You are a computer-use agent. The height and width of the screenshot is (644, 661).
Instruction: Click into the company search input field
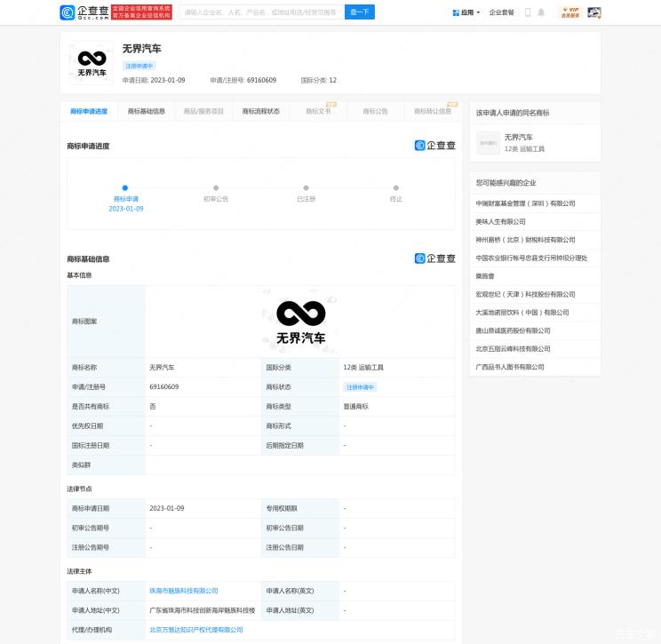pyautogui.click(x=260, y=12)
